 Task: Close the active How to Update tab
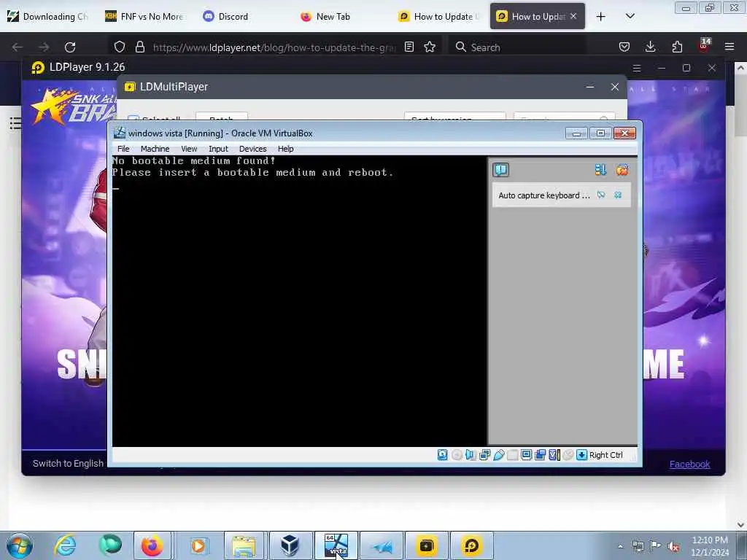(573, 16)
